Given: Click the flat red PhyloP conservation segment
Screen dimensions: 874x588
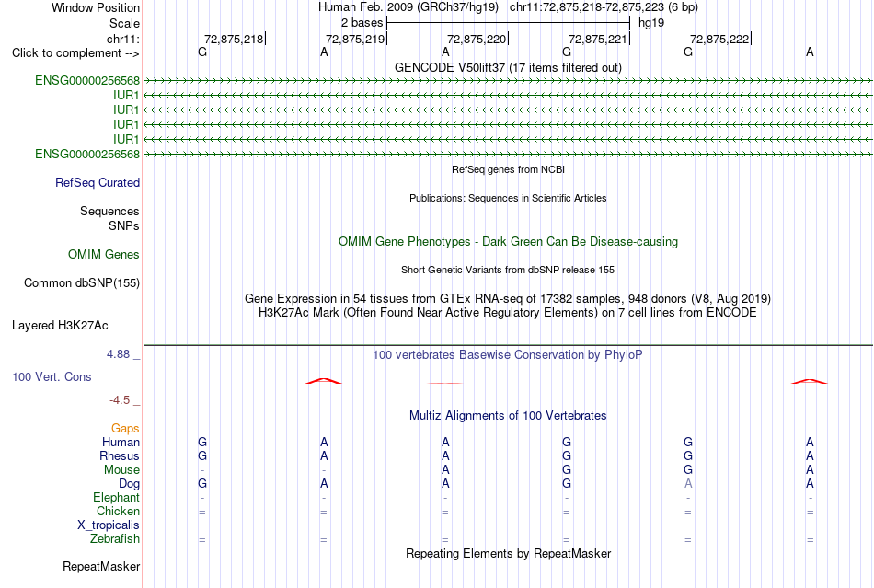Looking at the screenshot, I should [444, 384].
